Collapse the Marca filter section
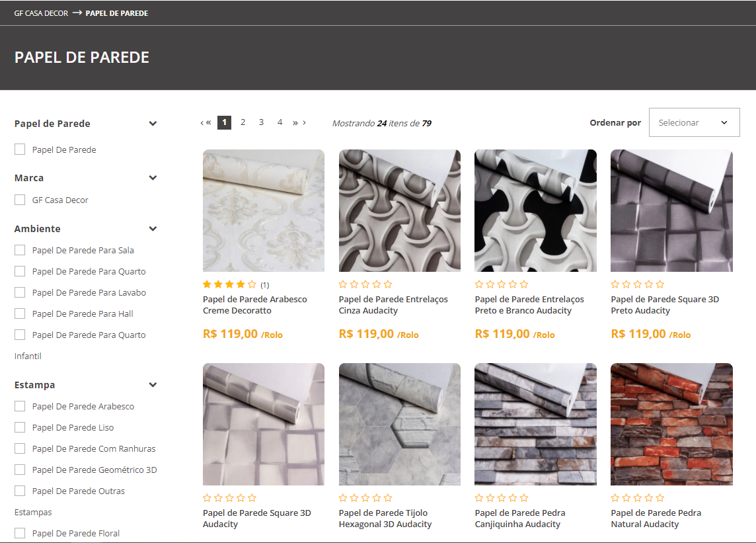 (153, 178)
